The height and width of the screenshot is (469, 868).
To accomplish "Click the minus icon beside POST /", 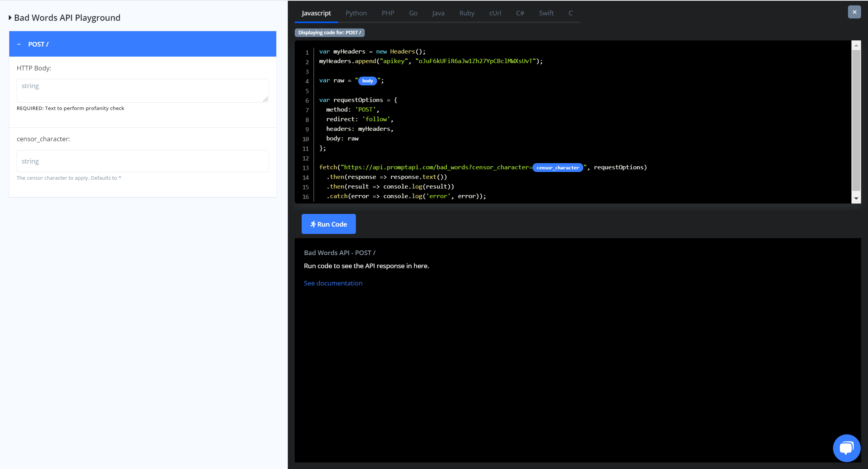I will click(x=19, y=44).
